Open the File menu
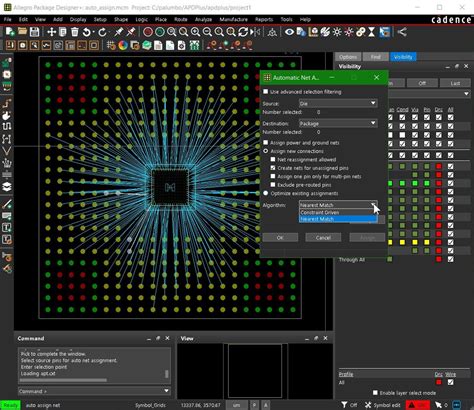This screenshot has width=474, height=410. (x=8, y=19)
